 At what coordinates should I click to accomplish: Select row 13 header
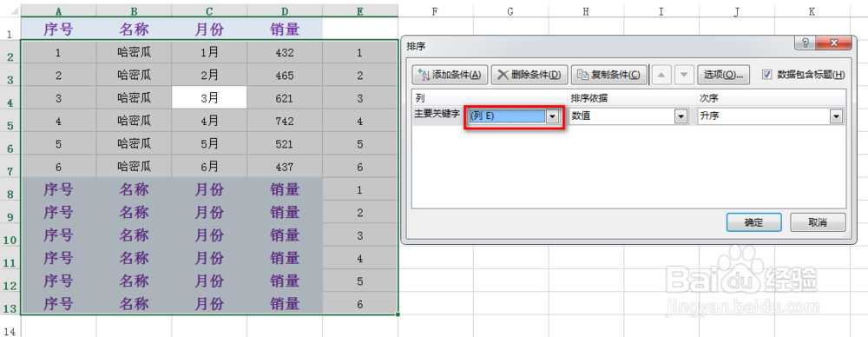point(10,304)
